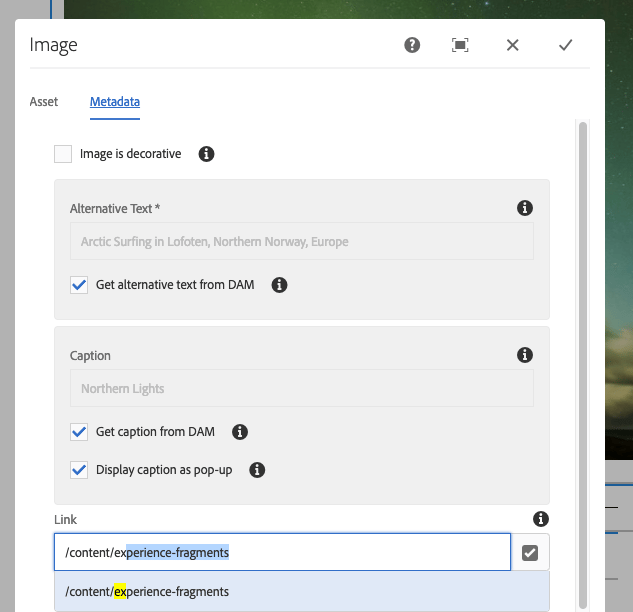The width and height of the screenshot is (633, 612).
Task: Uncheck Get alternative text from DAM
Action: [x=79, y=285]
